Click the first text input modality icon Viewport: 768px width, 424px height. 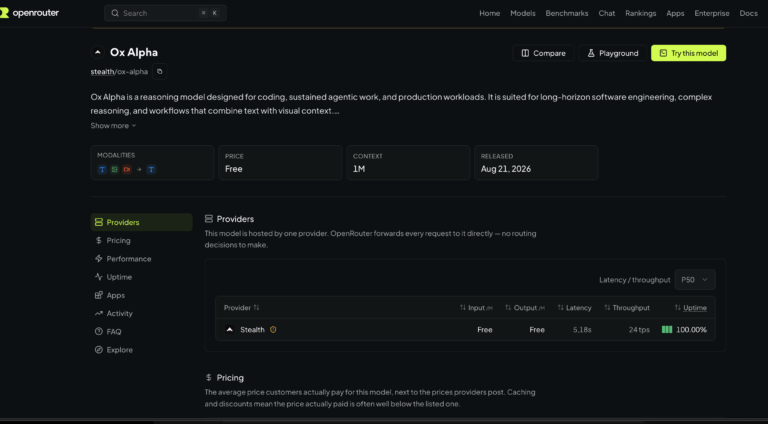pos(102,169)
